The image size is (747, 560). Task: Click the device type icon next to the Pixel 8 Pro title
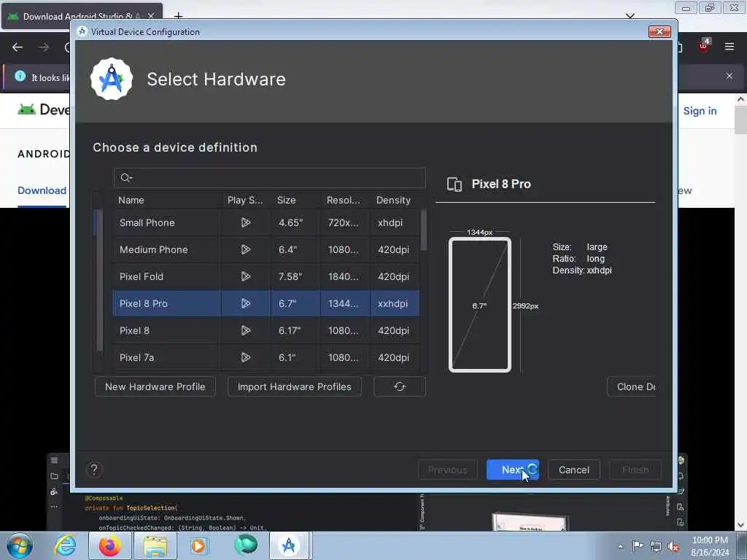[x=454, y=184]
